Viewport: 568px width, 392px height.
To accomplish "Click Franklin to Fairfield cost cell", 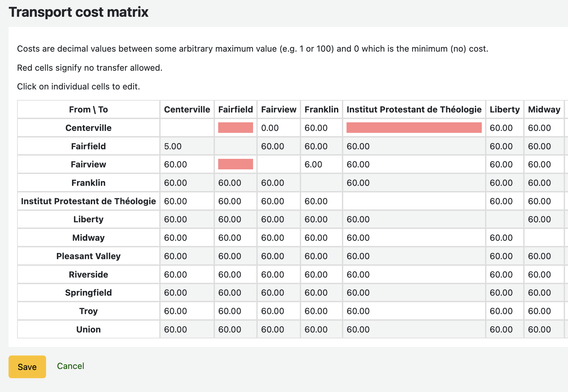I will pos(235,183).
